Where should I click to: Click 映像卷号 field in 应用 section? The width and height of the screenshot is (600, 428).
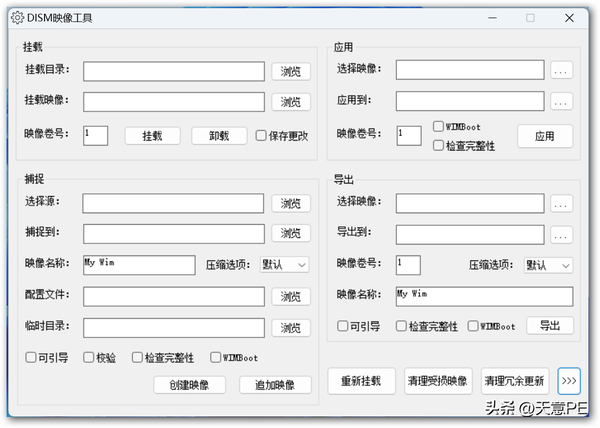click(x=409, y=136)
